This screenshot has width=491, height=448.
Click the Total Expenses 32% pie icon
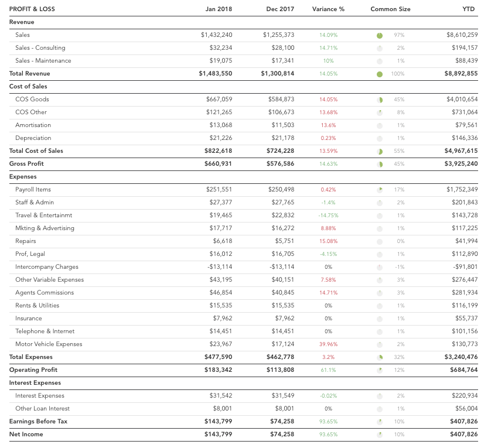pos(380,358)
